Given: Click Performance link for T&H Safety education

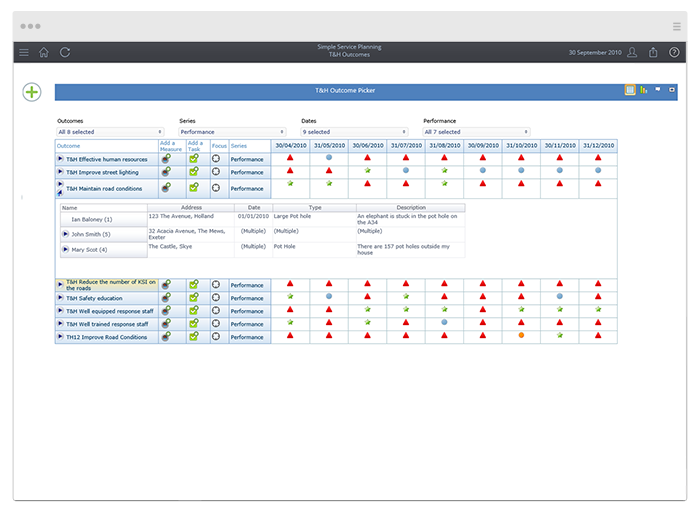Looking at the screenshot, I should click(x=247, y=298).
